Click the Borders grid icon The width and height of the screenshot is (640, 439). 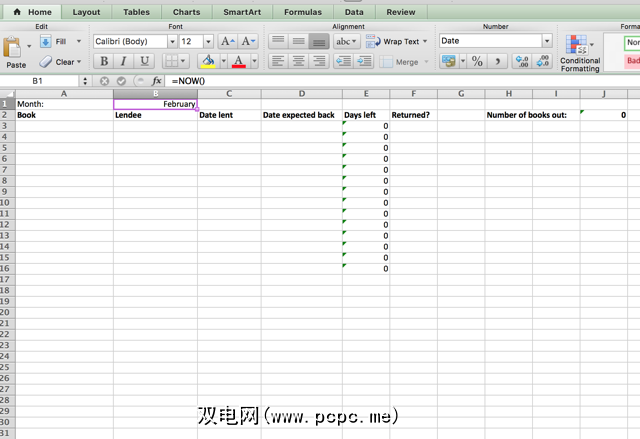(x=171, y=62)
